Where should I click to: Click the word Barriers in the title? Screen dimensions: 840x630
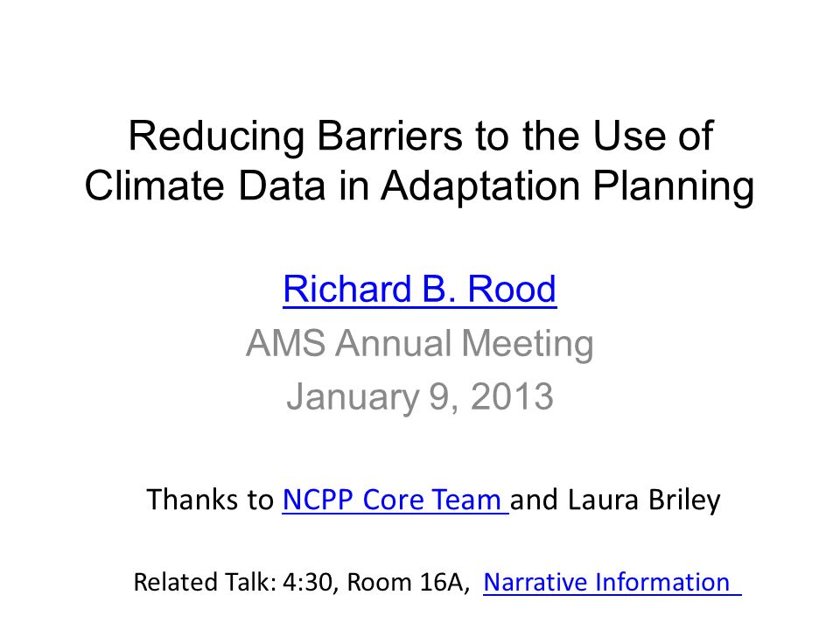click(x=389, y=135)
